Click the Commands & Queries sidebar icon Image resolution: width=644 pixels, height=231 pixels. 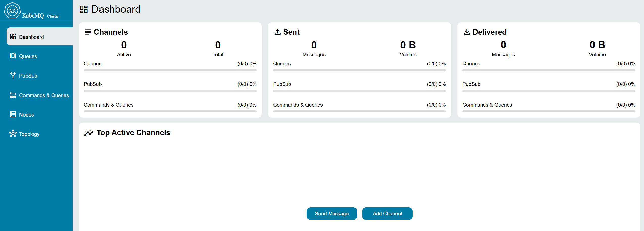tap(13, 95)
